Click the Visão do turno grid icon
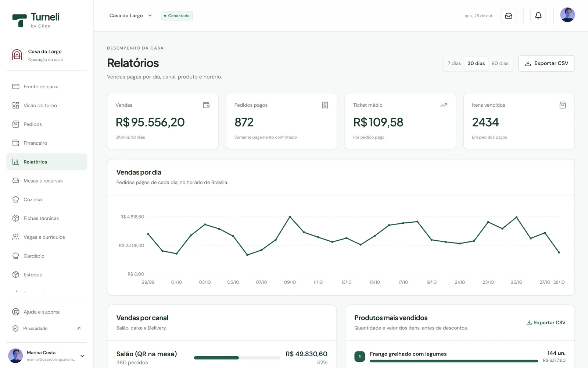 tap(16, 105)
